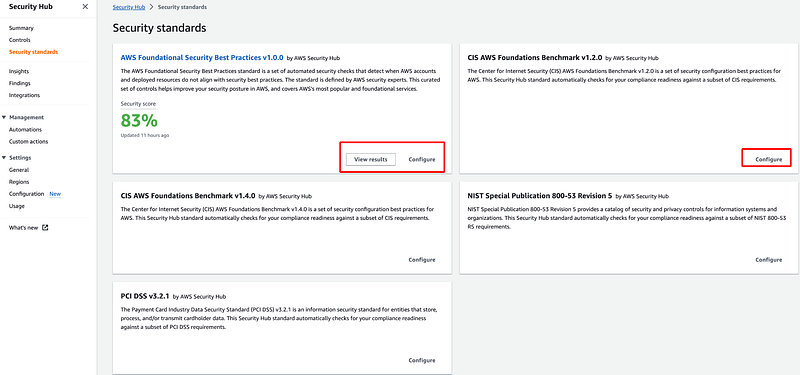Open external link icon beside What's new
This screenshot has height=375, width=800.
45,228
